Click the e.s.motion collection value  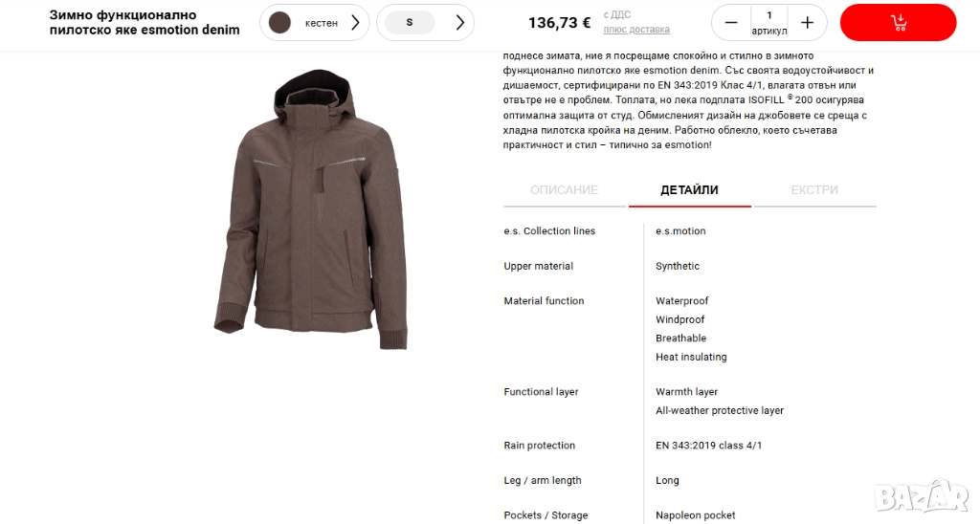coord(680,231)
